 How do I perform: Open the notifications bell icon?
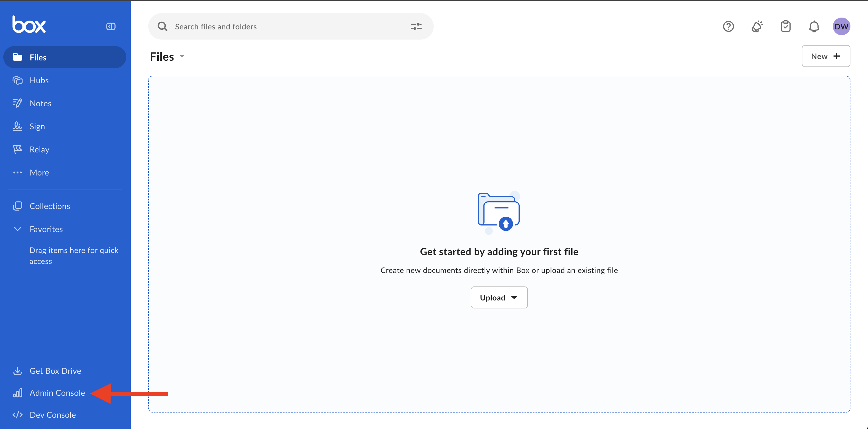click(x=814, y=26)
